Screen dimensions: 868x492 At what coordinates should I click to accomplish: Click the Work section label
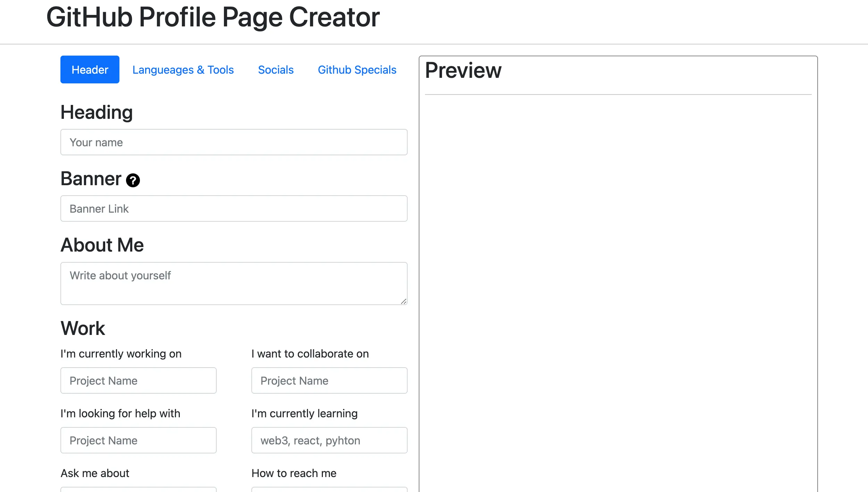pos(83,328)
